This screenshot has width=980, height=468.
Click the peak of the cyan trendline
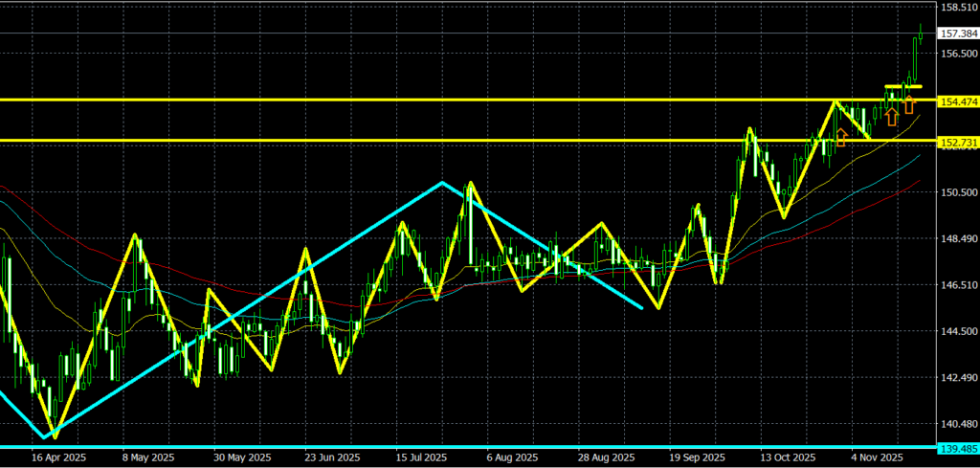tap(441, 182)
